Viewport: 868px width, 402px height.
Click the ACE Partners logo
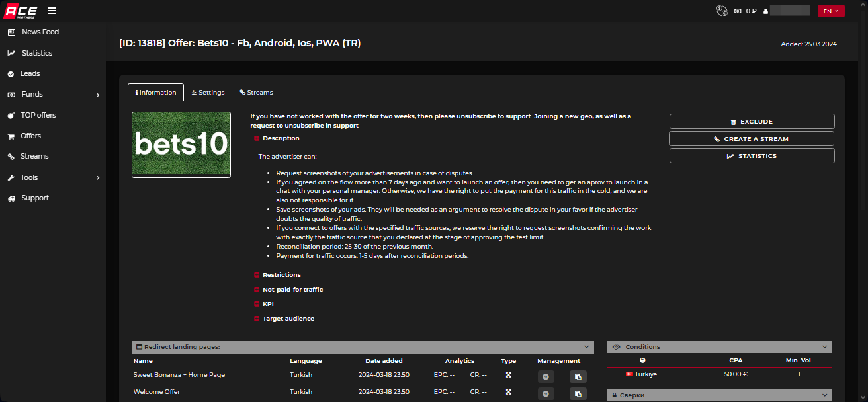pyautogui.click(x=20, y=11)
